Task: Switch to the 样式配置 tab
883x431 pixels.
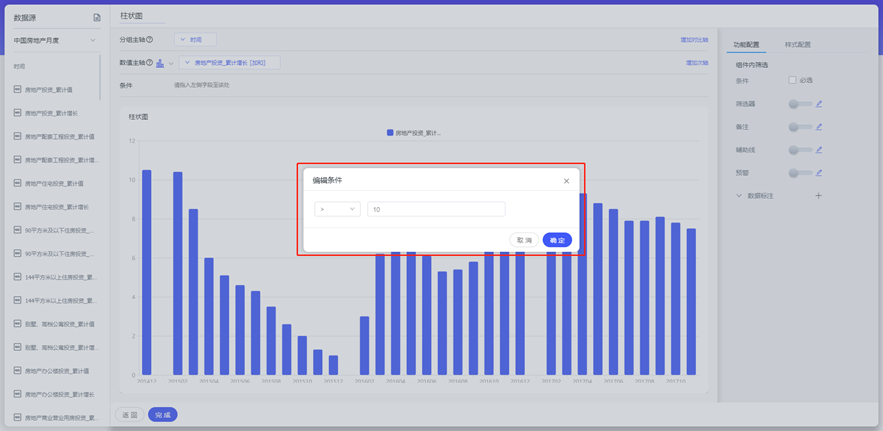Action: 797,45
